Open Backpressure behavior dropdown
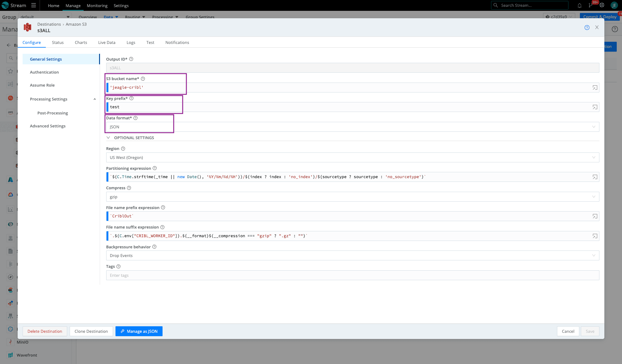Viewport: 622px width, 364px height. pos(352,256)
